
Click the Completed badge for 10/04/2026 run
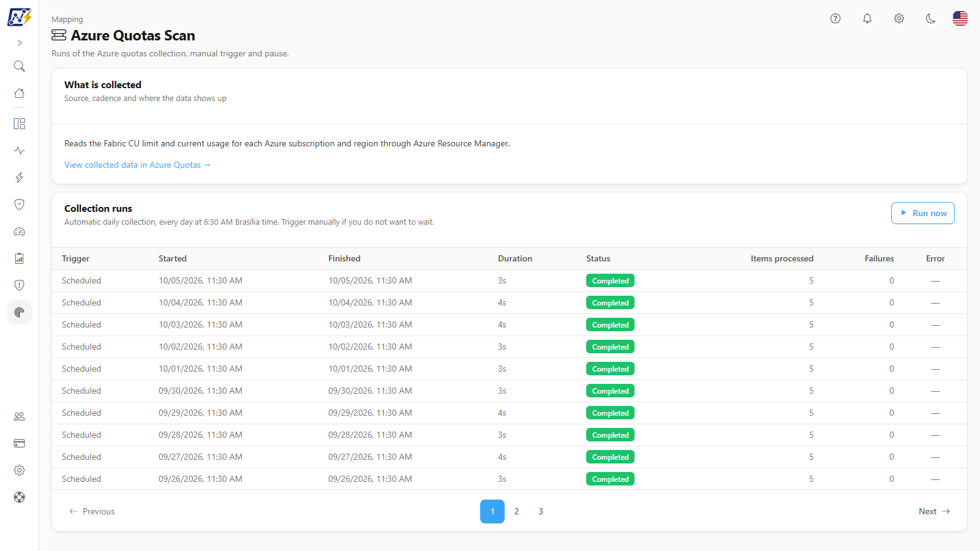[x=610, y=302]
